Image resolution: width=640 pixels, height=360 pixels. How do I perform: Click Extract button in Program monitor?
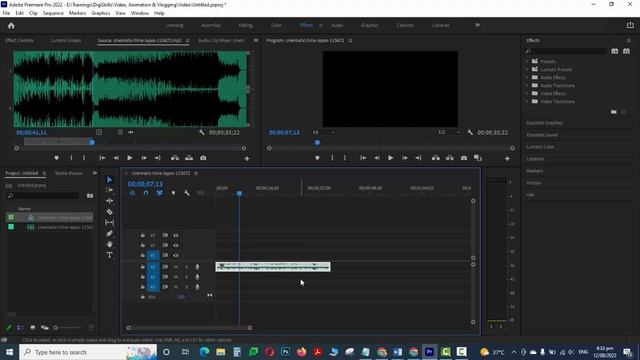coord(449,158)
